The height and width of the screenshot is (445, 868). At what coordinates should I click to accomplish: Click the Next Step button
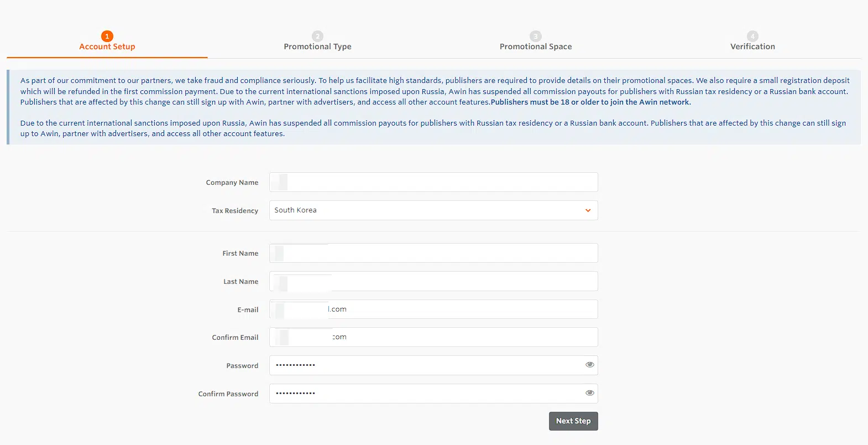(573, 421)
